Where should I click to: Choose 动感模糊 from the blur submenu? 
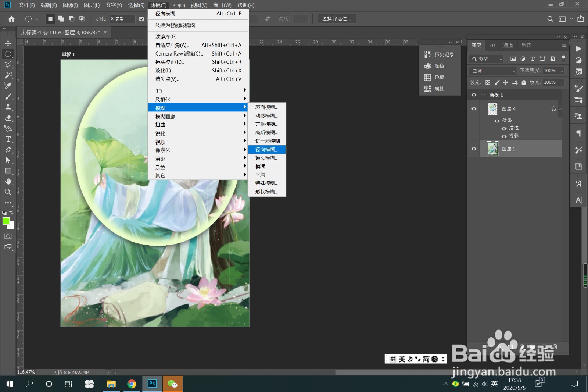coord(266,116)
